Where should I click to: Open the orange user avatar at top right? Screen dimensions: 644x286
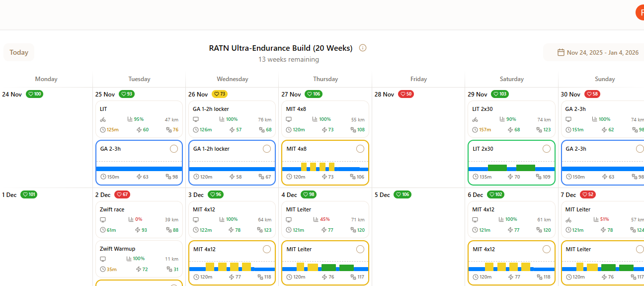[x=641, y=12]
